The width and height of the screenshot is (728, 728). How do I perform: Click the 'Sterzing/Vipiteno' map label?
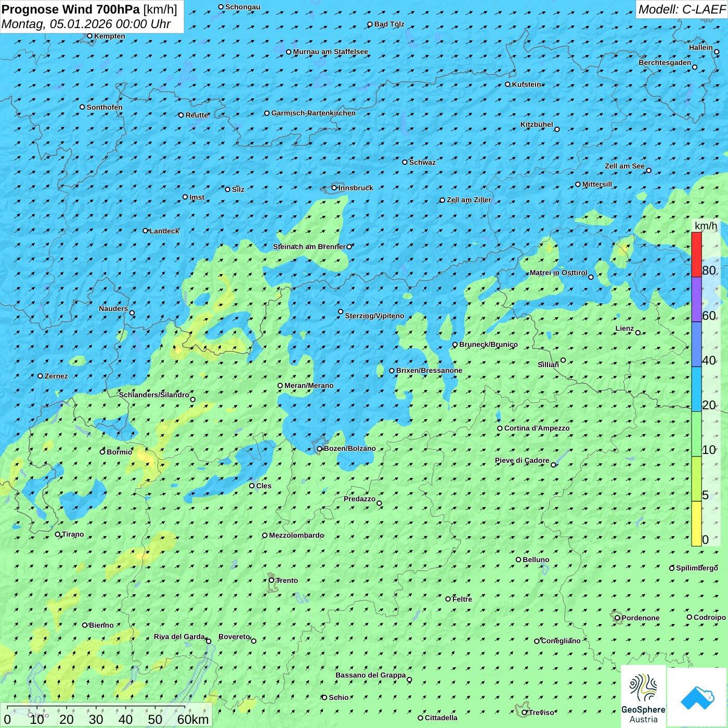(374, 316)
